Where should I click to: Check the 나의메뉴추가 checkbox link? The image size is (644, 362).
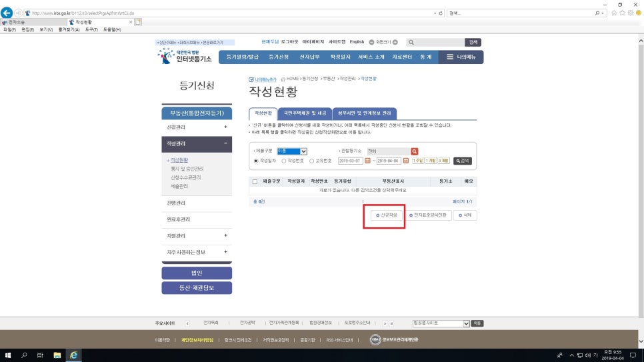pos(263,79)
